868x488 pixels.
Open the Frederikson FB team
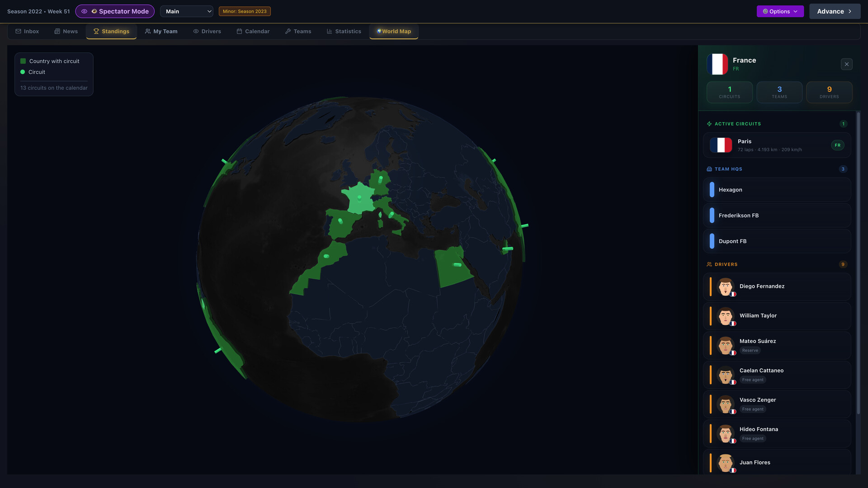777,216
